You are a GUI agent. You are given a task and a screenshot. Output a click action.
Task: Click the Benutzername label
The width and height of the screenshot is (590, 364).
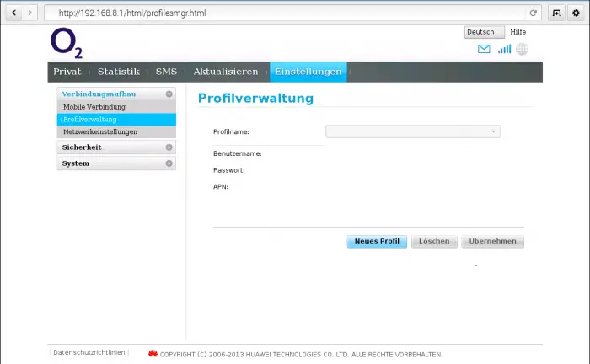coord(238,154)
